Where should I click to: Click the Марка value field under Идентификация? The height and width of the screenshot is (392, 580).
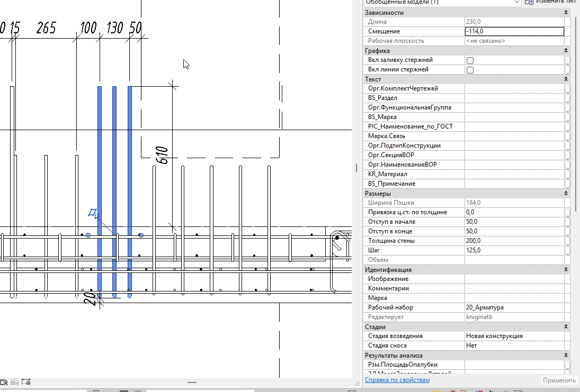point(514,298)
